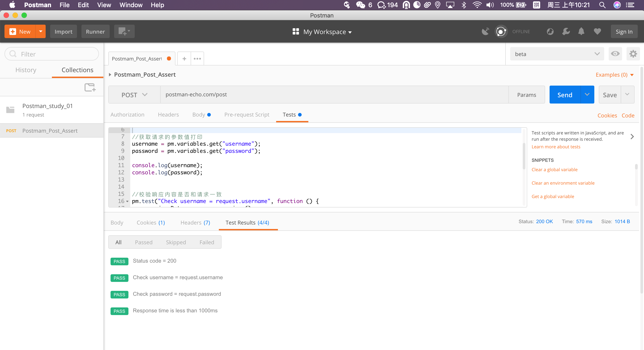The image size is (644, 350).
Task: Insert Clear an environment variable snippet
Action: coord(563,183)
